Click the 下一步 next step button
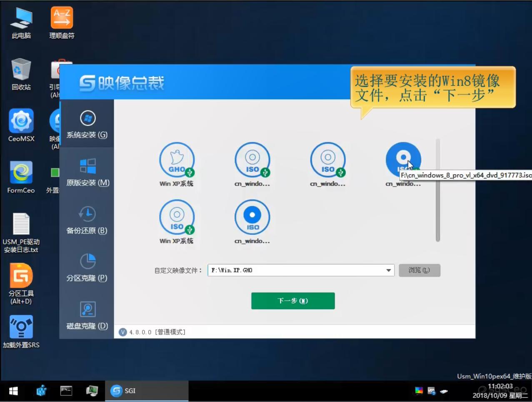 point(293,301)
